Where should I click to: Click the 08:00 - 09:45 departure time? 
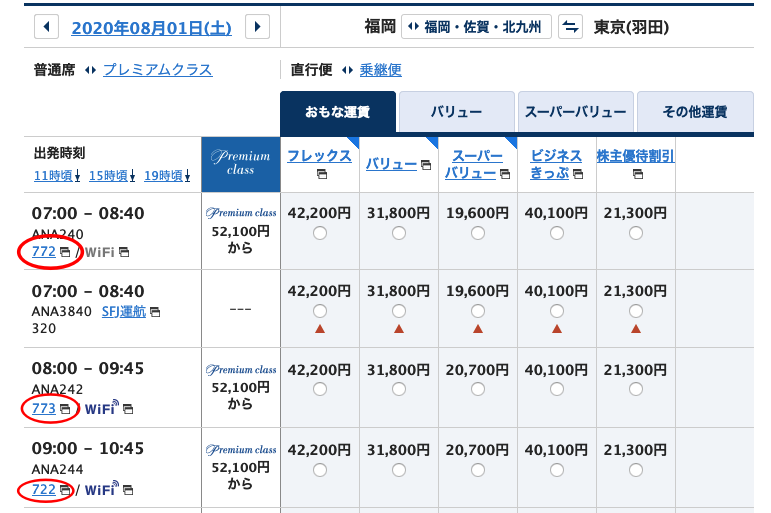(x=88, y=368)
